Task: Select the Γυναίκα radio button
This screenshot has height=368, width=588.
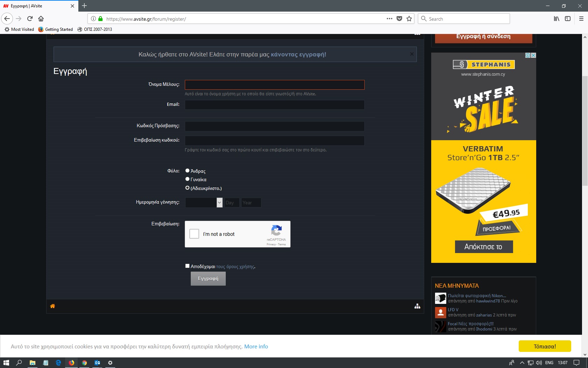Action: tap(187, 179)
